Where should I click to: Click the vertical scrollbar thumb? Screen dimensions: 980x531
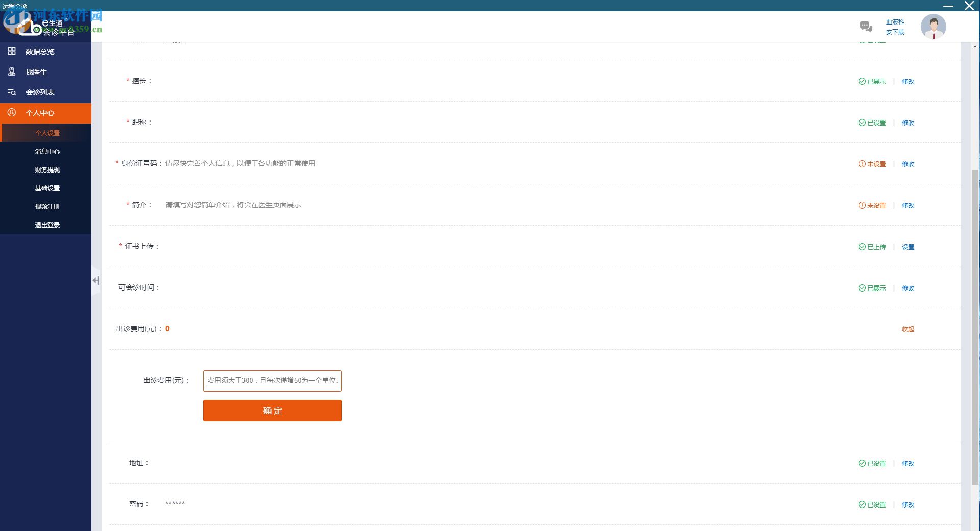click(x=975, y=327)
